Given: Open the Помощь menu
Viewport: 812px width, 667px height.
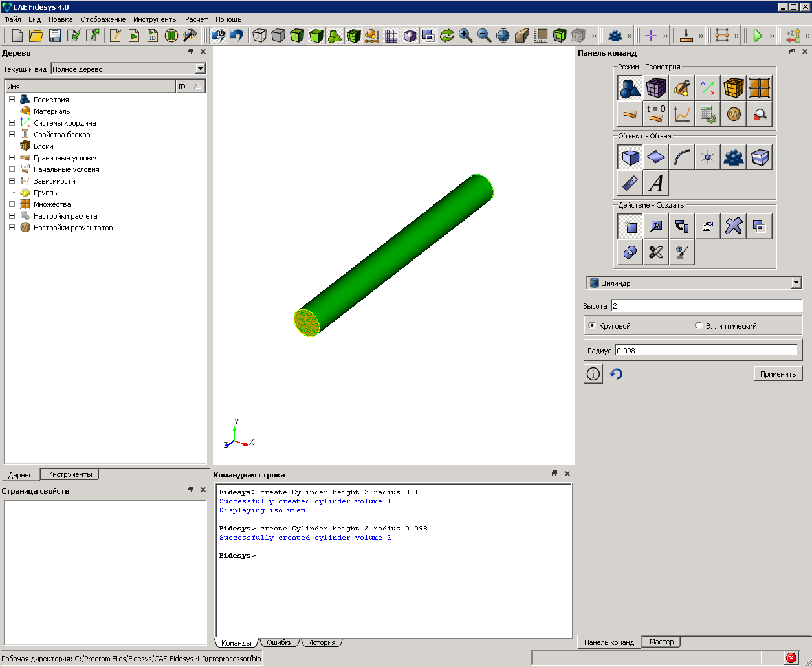Looking at the screenshot, I should coord(228,19).
